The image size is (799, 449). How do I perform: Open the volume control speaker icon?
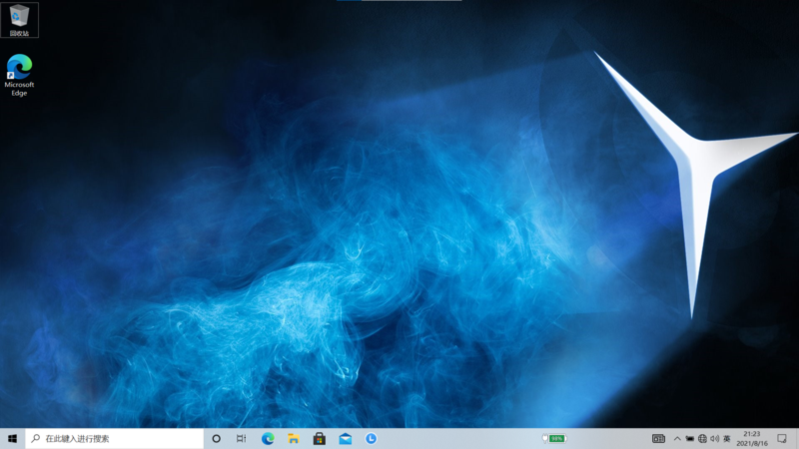(x=714, y=439)
